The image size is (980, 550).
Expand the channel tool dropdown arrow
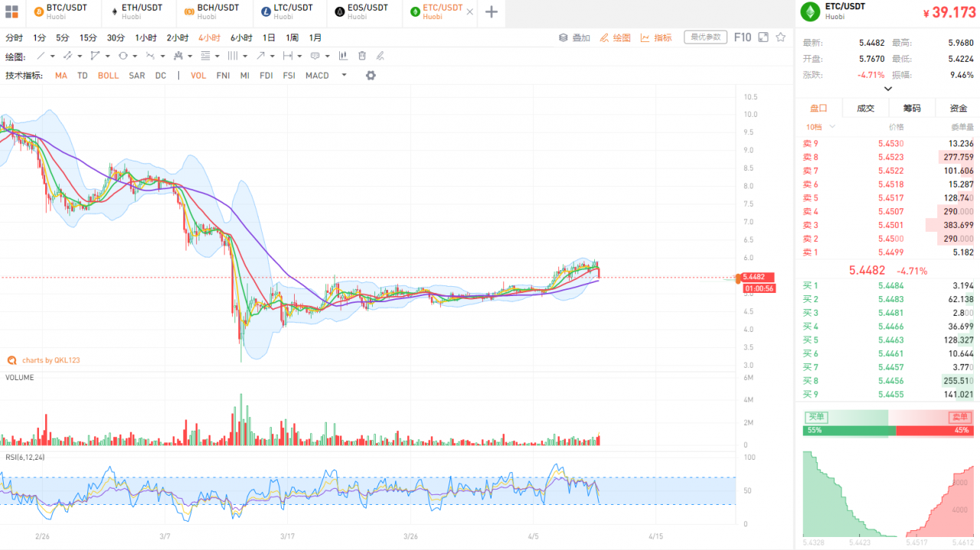80,56
